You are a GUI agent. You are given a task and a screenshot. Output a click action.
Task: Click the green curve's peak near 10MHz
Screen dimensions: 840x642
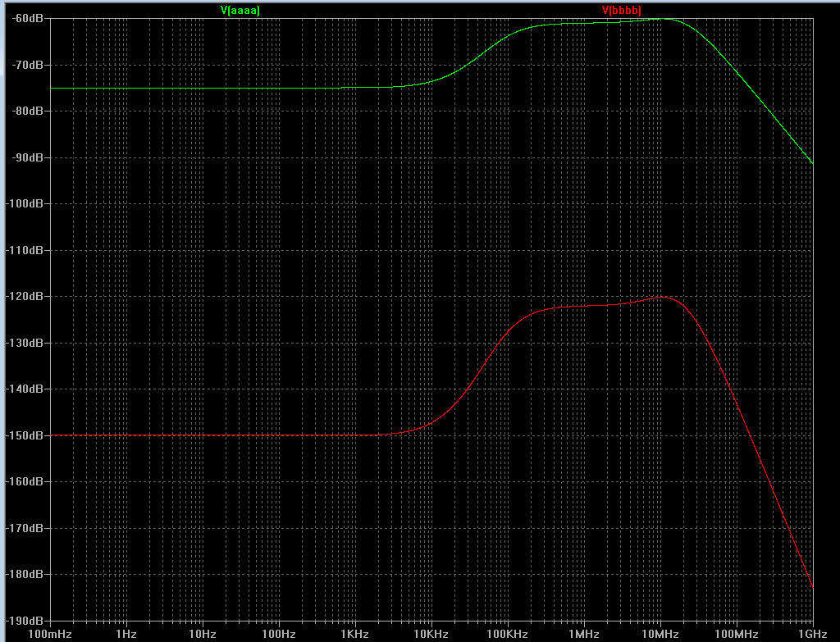(662, 19)
